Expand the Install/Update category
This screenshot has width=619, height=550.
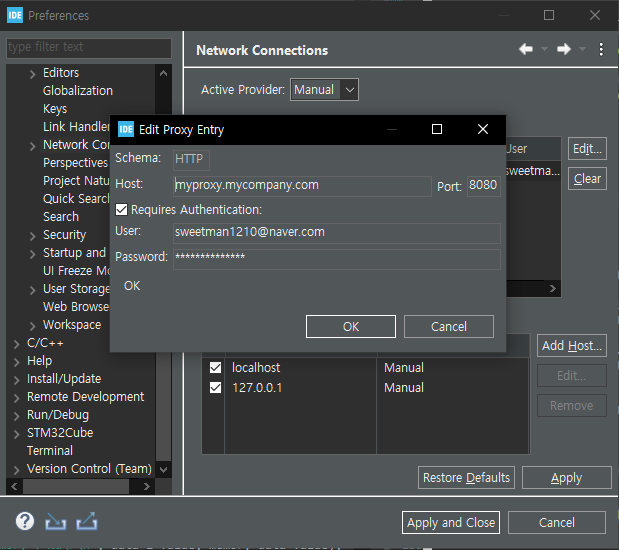pyautogui.click(x=17, y=380)
